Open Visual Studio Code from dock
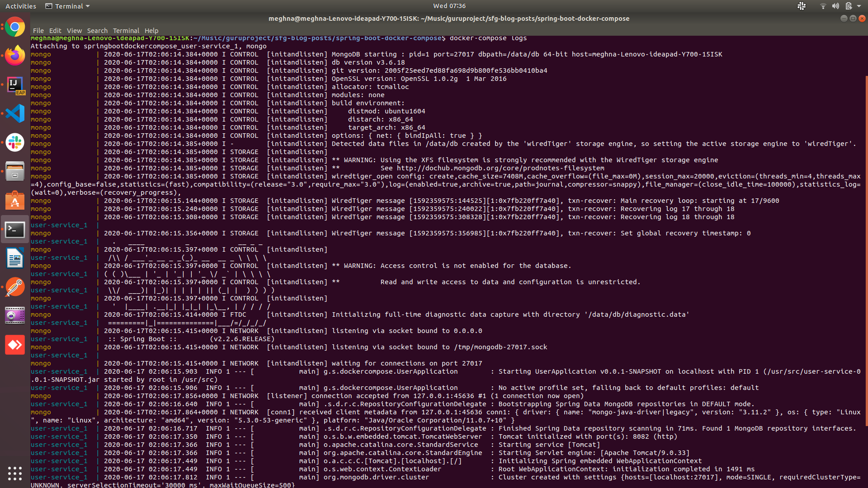 point(15,113)
